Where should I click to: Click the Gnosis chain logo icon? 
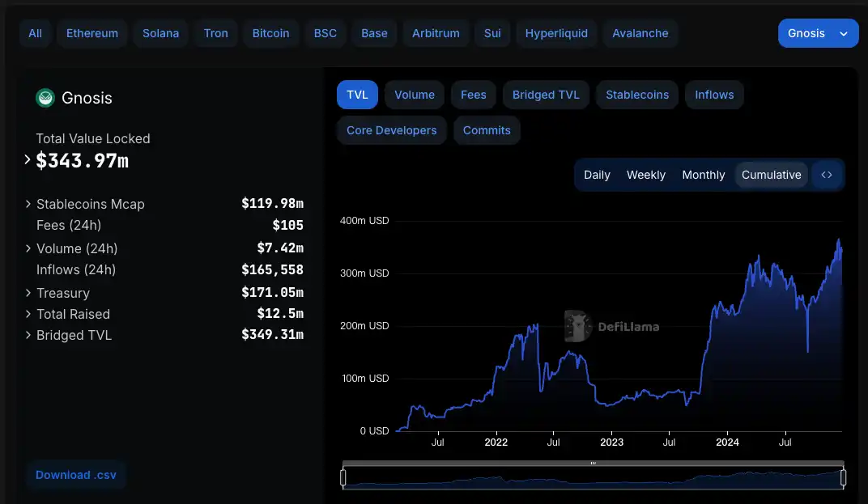click(45, 98)
